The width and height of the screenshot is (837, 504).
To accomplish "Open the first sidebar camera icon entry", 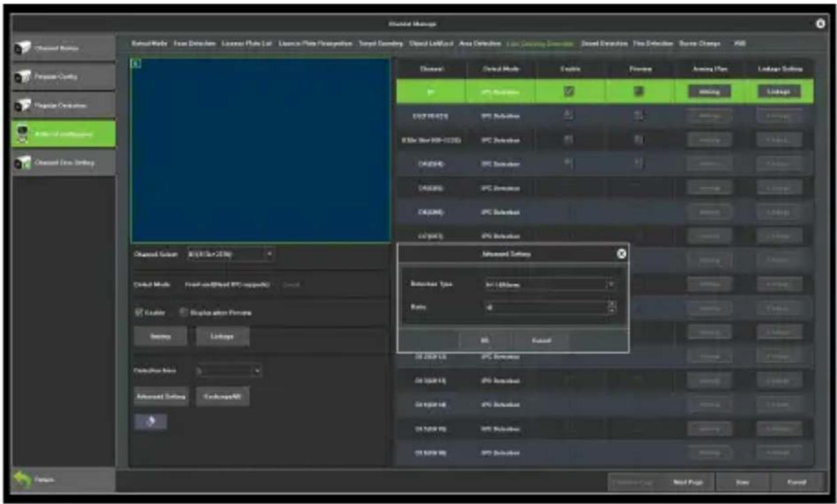I will point(64,49).
